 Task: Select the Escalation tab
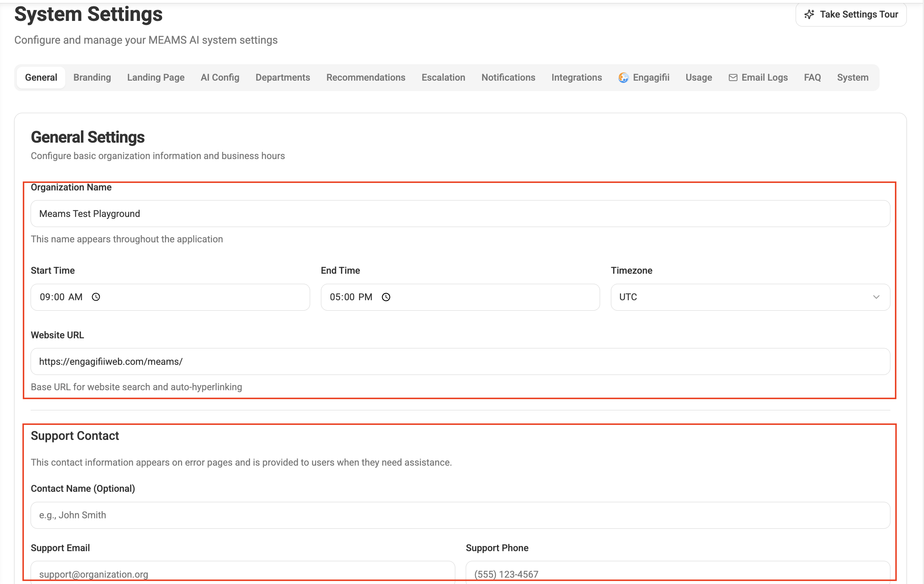click(443, 78)
